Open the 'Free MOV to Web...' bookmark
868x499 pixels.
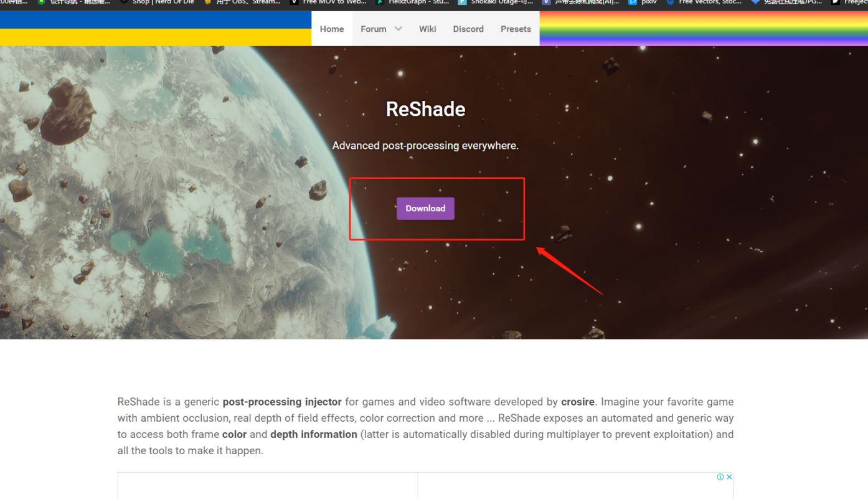point(328,2)
